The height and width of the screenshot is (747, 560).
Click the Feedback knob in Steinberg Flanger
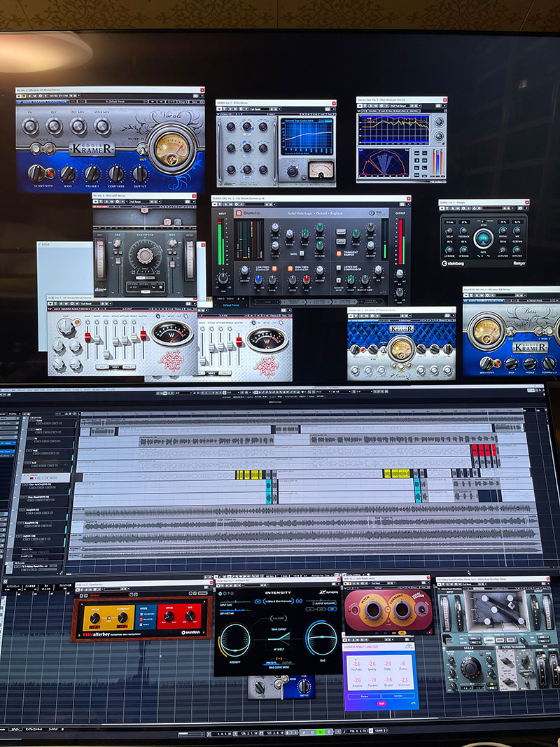pos(463,230)
